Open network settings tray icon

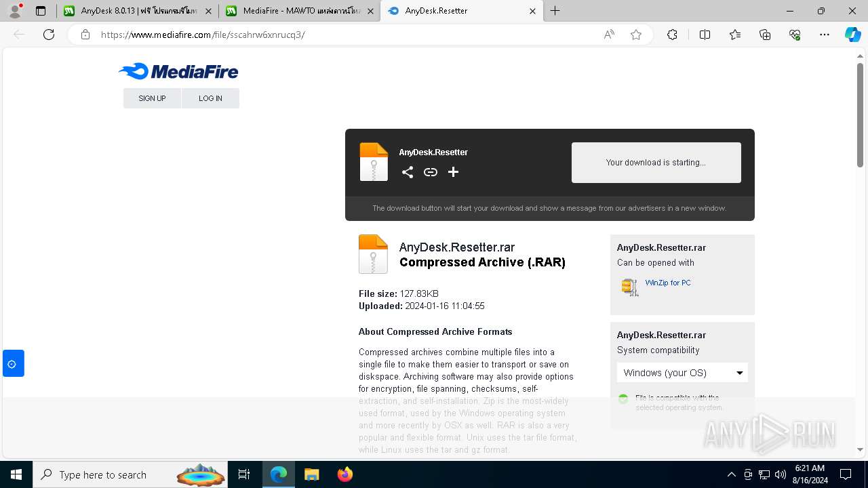click(764, 474)
